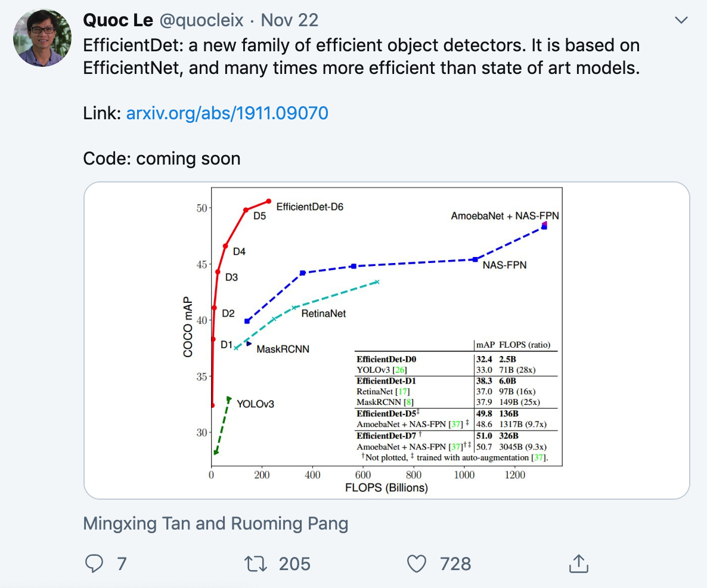This screenshot has height=588, width=707.
Task: Open the reply composer speech bubble icon
Action: click(x=94, y=563)
